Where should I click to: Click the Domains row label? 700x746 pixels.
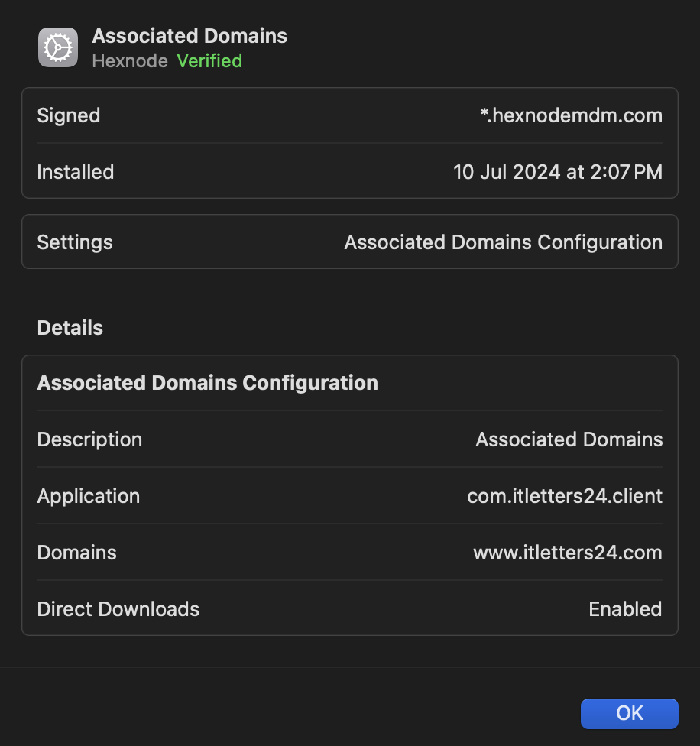(76, 553)
